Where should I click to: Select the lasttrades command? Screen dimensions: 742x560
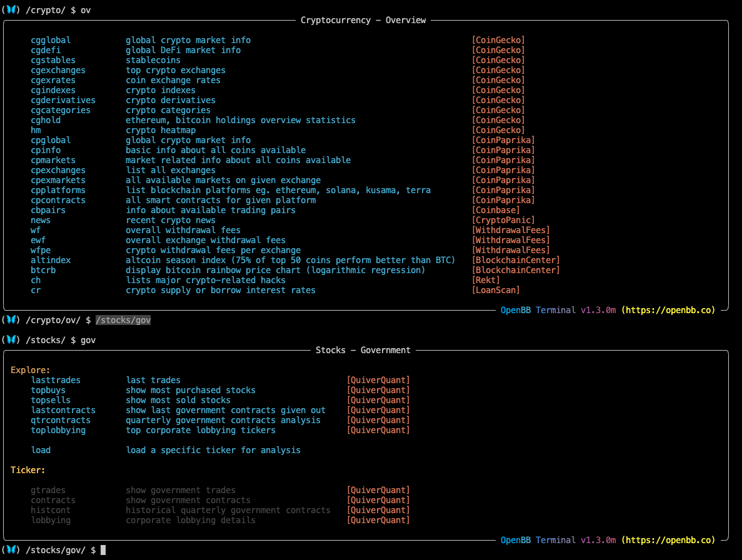pyautogui.click(x=56, y=380)
